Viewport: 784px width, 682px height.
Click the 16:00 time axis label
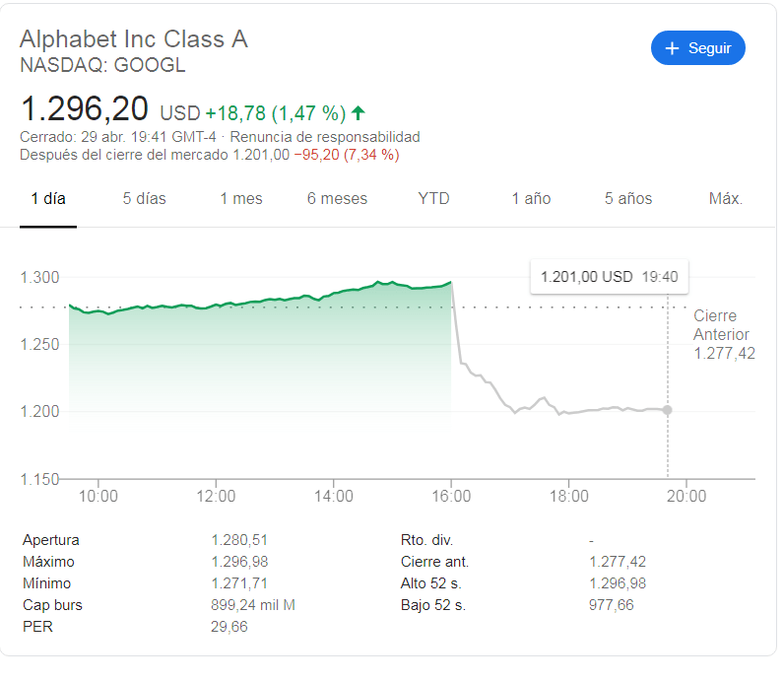[452, 496]
